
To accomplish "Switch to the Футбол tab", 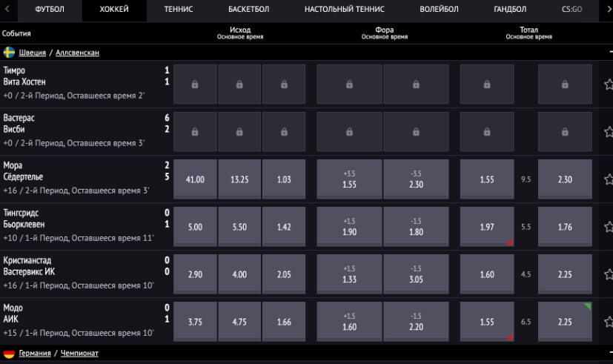I will point(50,10).
